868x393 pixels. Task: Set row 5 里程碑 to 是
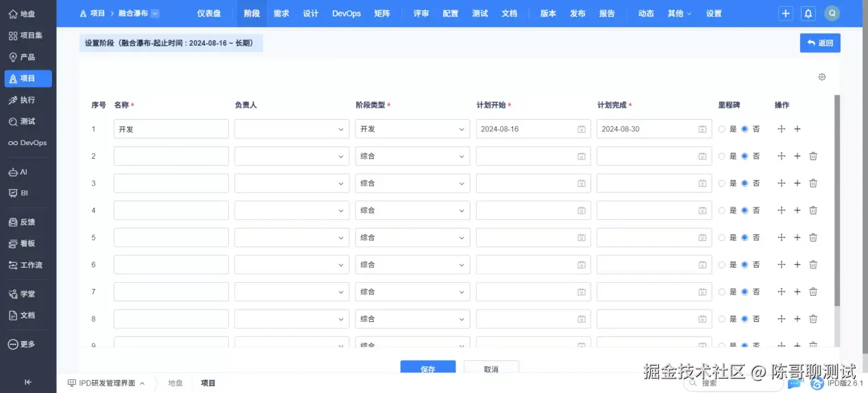click(x=722, y=238)
